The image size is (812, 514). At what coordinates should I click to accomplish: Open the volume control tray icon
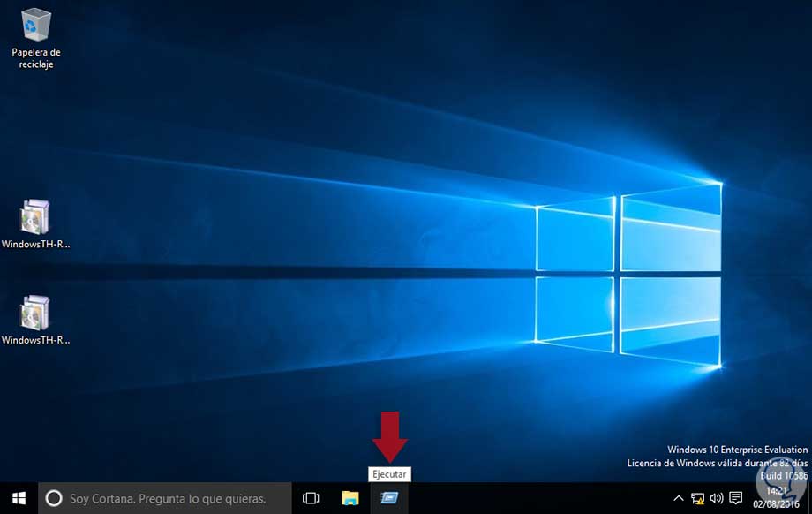click(717, 498)
